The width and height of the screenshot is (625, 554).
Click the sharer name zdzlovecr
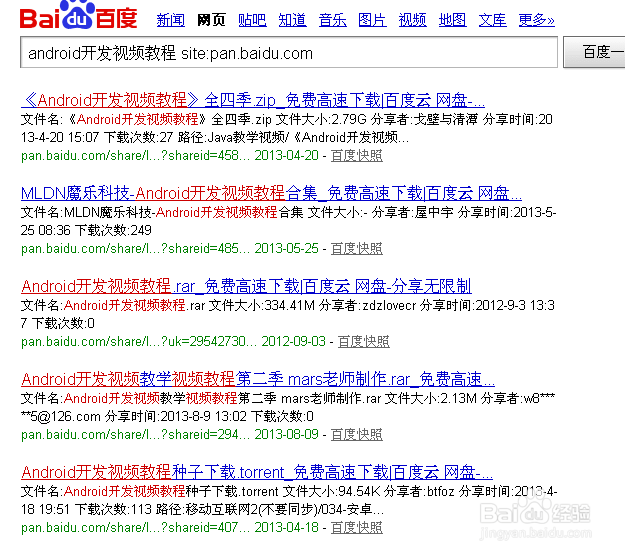(x=389, y=305)
